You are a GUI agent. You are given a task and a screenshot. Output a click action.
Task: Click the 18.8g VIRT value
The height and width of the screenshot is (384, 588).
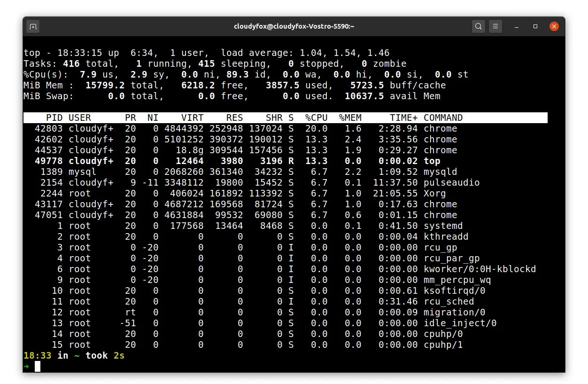pos(190,150)
